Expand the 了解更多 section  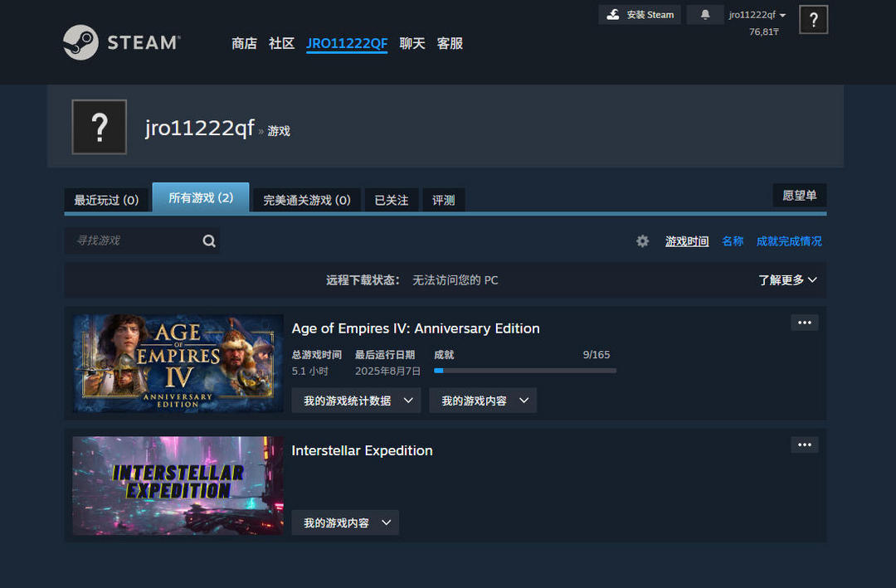point(786,280)
